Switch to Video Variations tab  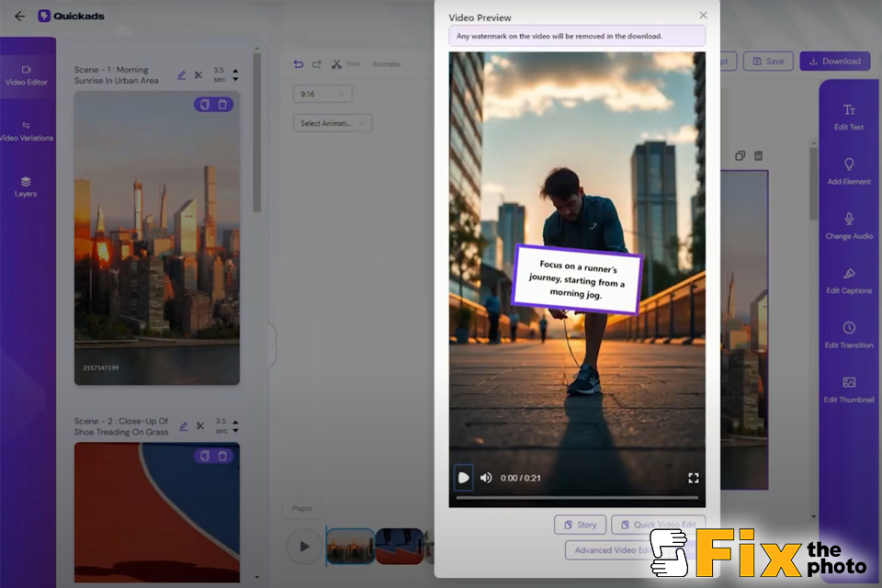[27, 130]
